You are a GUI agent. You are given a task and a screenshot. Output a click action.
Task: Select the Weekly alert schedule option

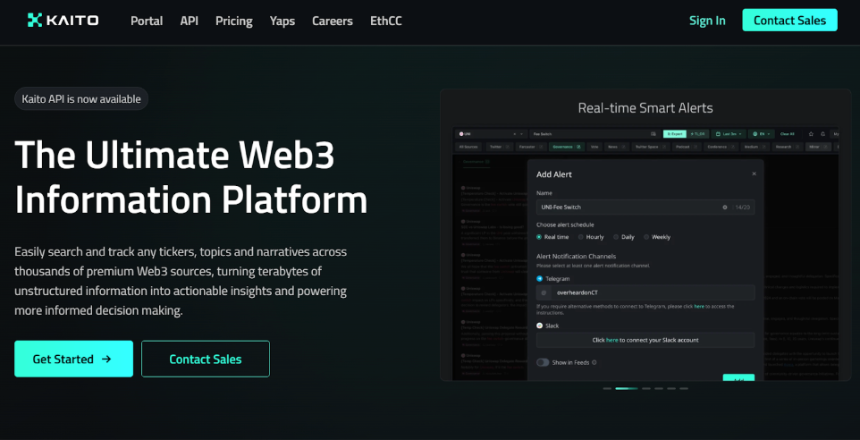657,237
